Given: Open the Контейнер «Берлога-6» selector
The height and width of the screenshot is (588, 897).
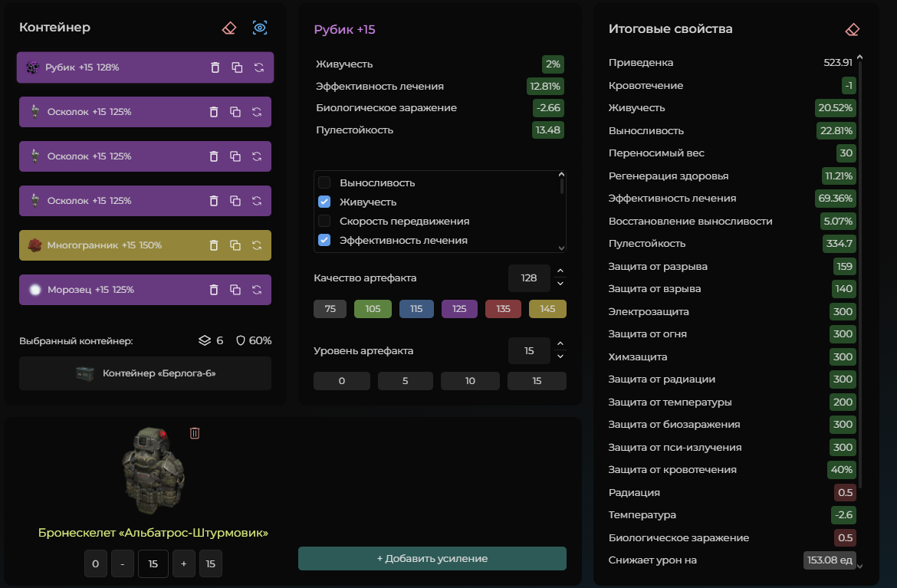Looking at the screenshot, I should [146, 373].
